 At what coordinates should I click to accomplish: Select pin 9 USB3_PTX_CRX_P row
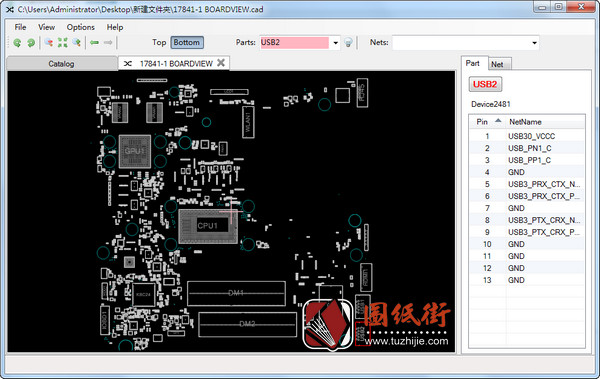(527, 232)
